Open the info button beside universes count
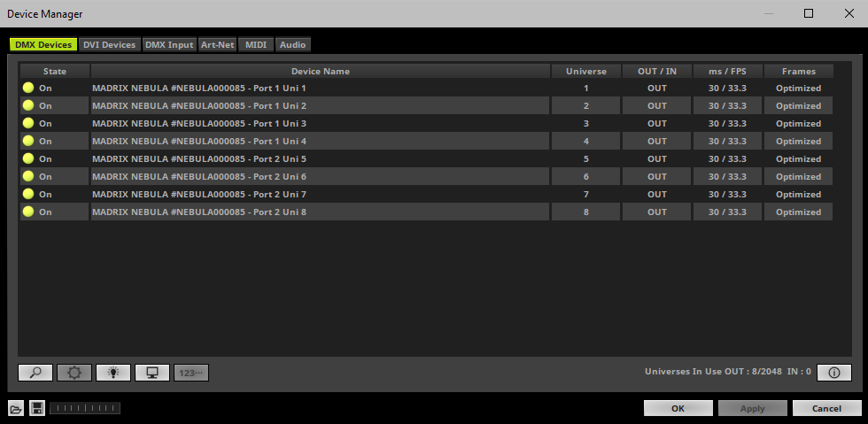 (x=833, y=373)
